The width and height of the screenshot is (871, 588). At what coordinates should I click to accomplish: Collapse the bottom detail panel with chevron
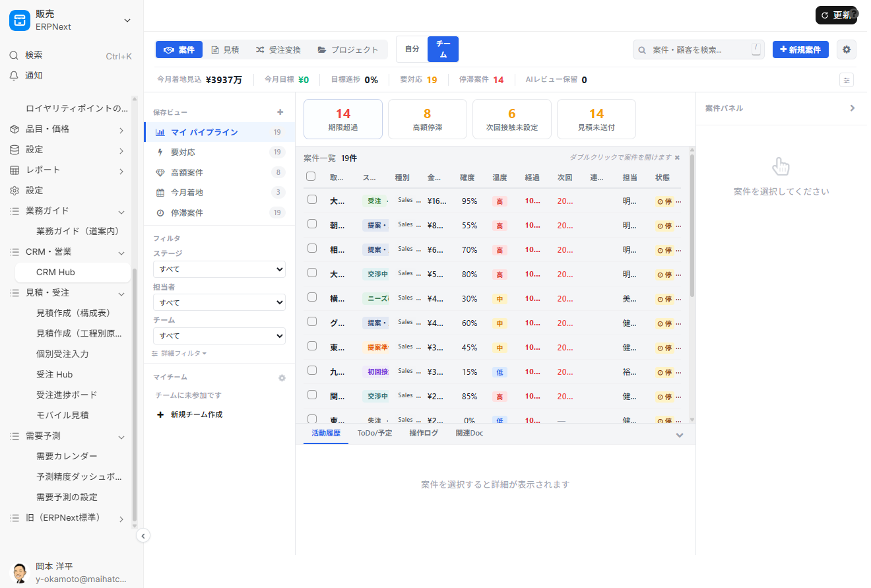[680, 435]
